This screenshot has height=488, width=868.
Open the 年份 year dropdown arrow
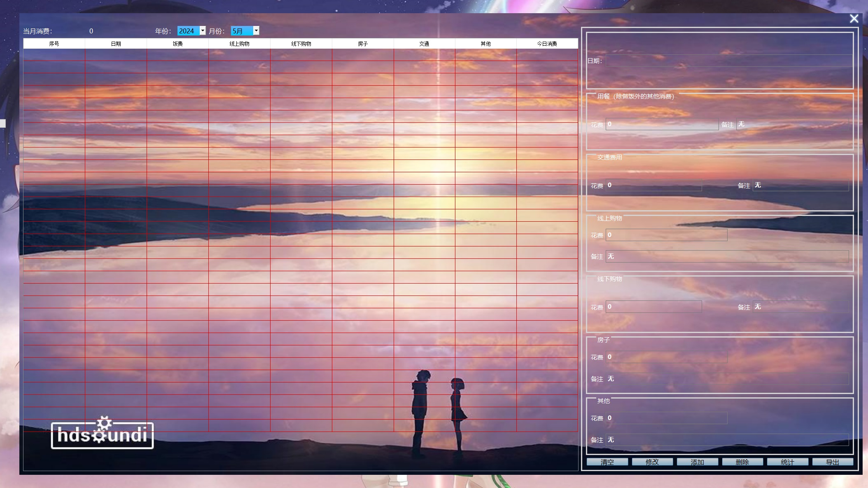click(203, 30)
